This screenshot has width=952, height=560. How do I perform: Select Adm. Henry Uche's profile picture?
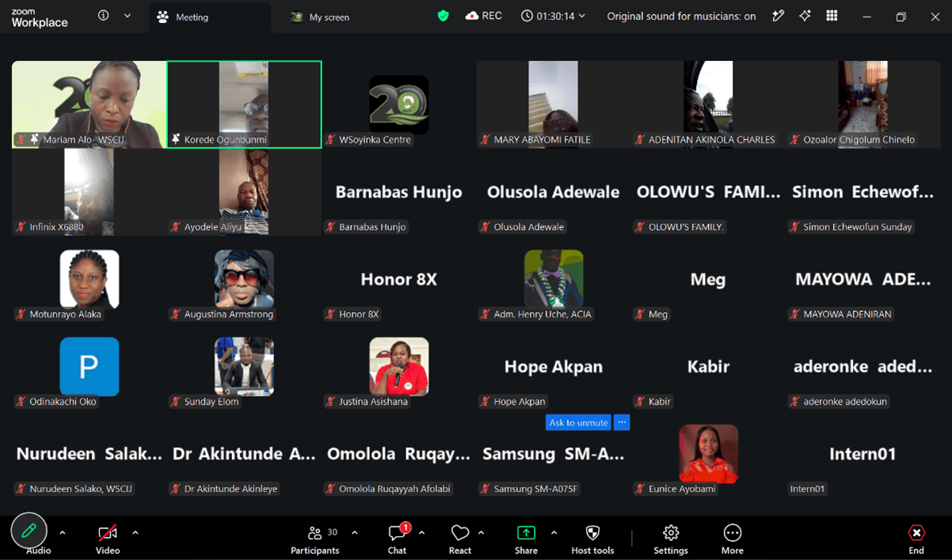pyautogui.click(x=554, y=280)
